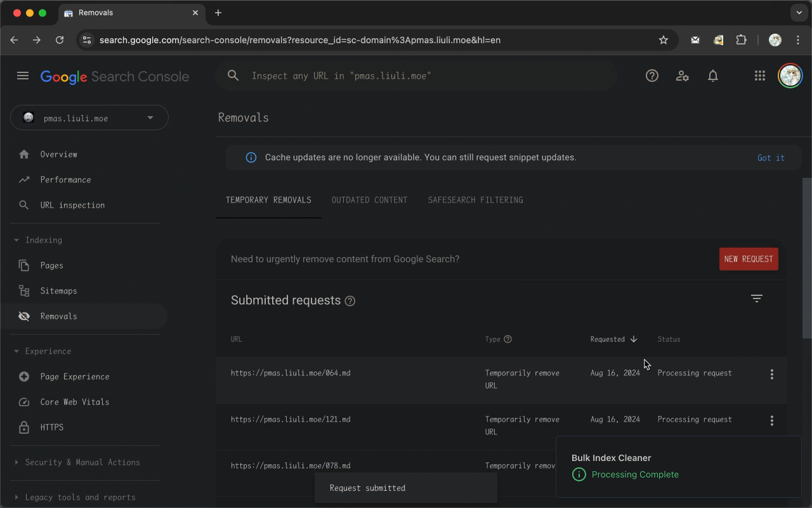Switch to Outdated Content tab
This screenshot has height=508, width=812.
[x=369, y=200]
